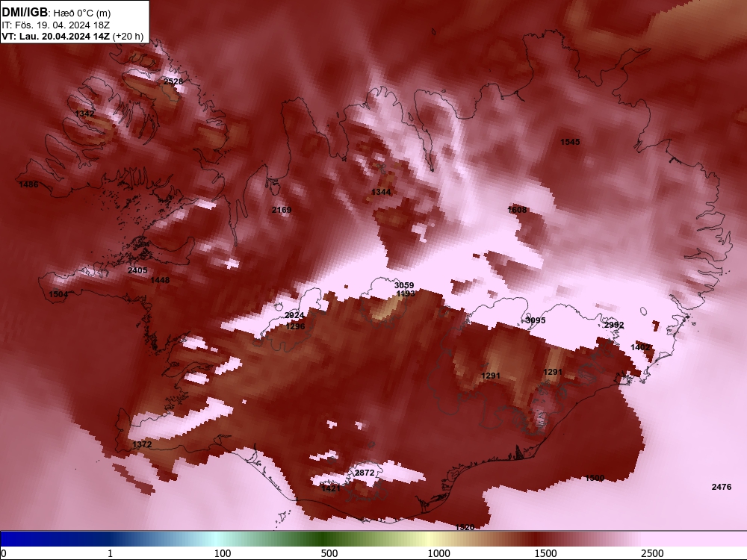Click the map value 2872
Screen dimensions: 747x560
click(365, 473)
